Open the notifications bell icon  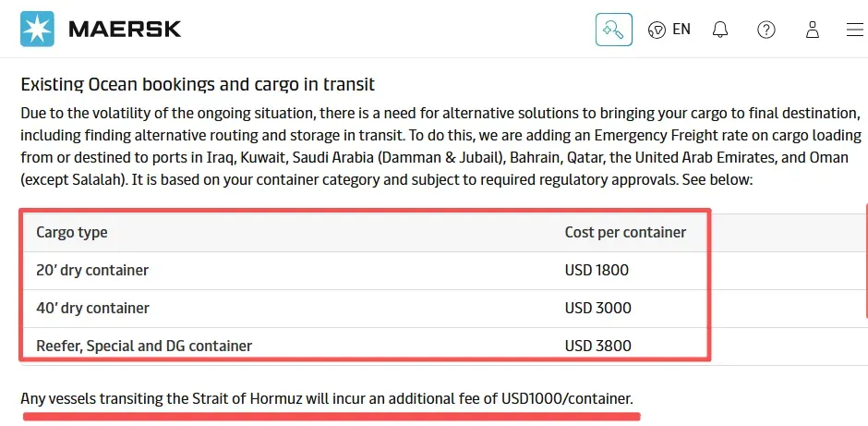(719, 30)
